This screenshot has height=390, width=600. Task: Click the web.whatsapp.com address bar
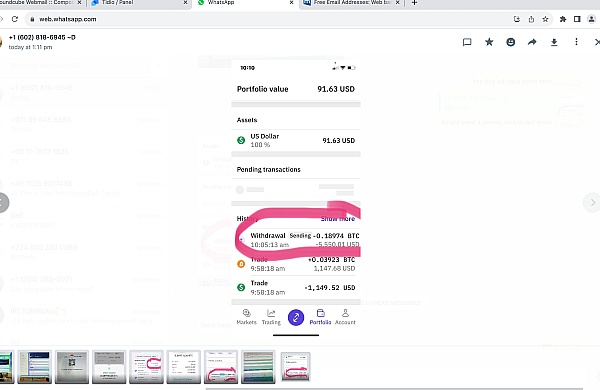pyautogui.click(x=268, y=19)
